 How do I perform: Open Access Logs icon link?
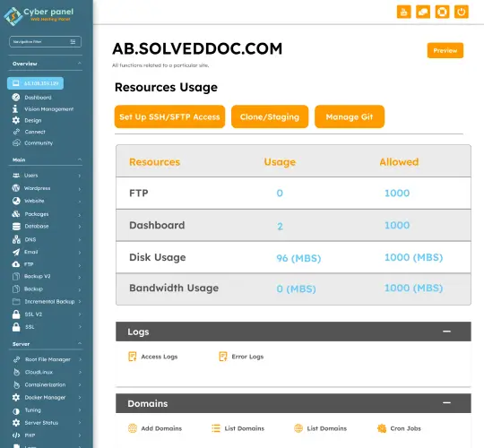pyautogui.click(x=133, y=357)
